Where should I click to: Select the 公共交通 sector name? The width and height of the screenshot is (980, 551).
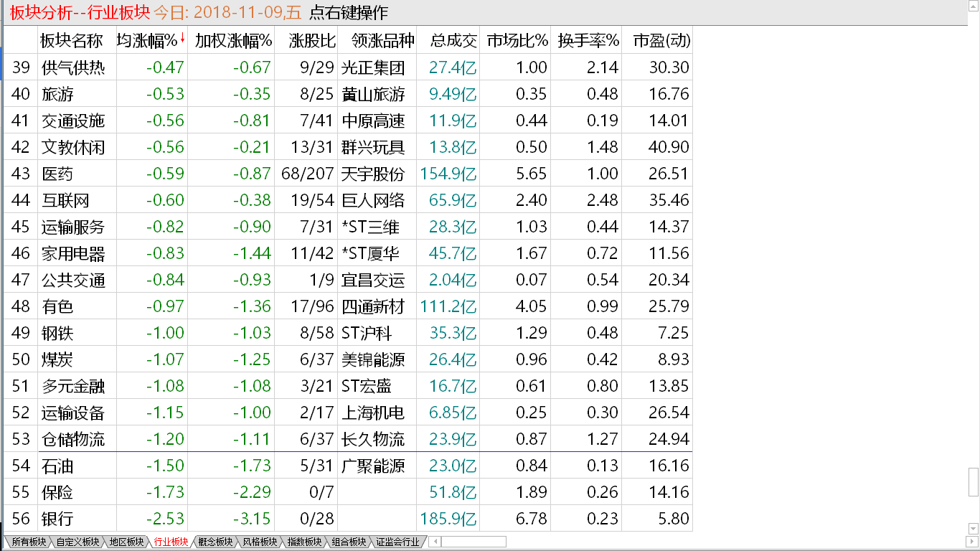(x=73, y=280)
